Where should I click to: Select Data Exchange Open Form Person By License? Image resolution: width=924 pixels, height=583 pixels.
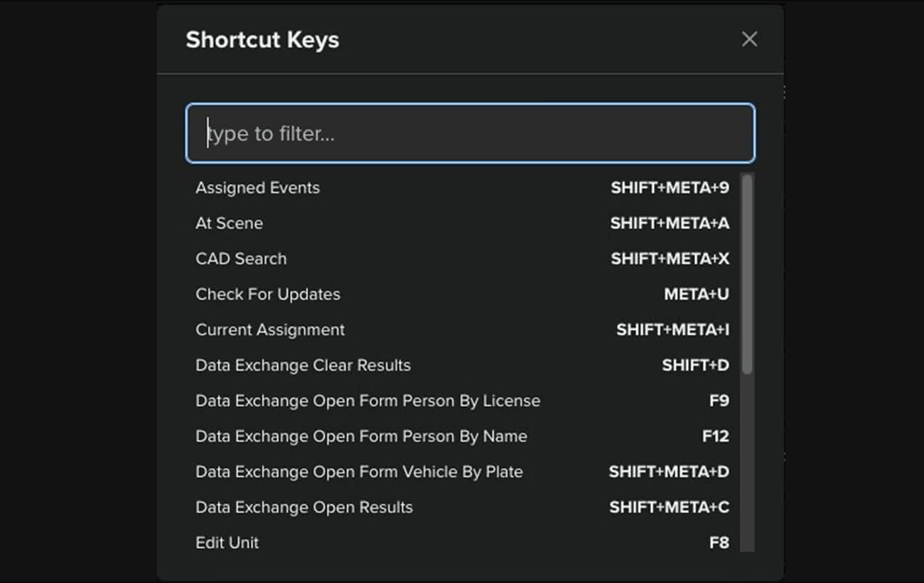pyautogui.click(x=367, y=401)
